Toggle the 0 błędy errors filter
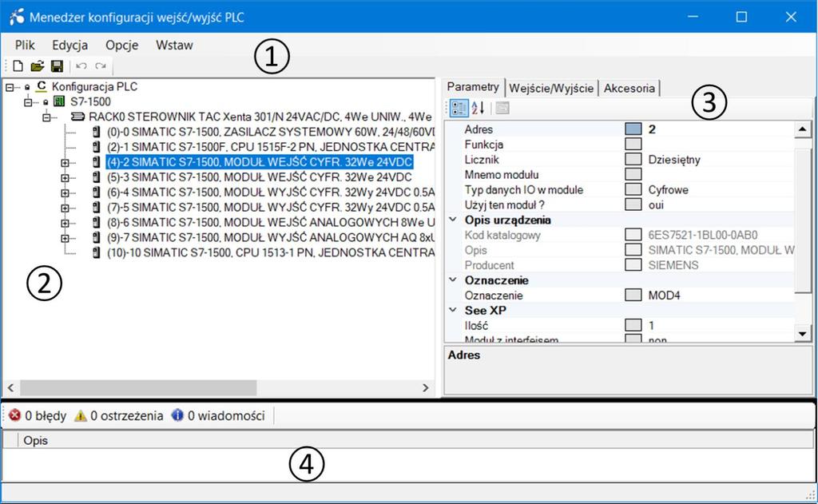Image resolution: width=818 pixels, height=504 pixels. (38, 415)
